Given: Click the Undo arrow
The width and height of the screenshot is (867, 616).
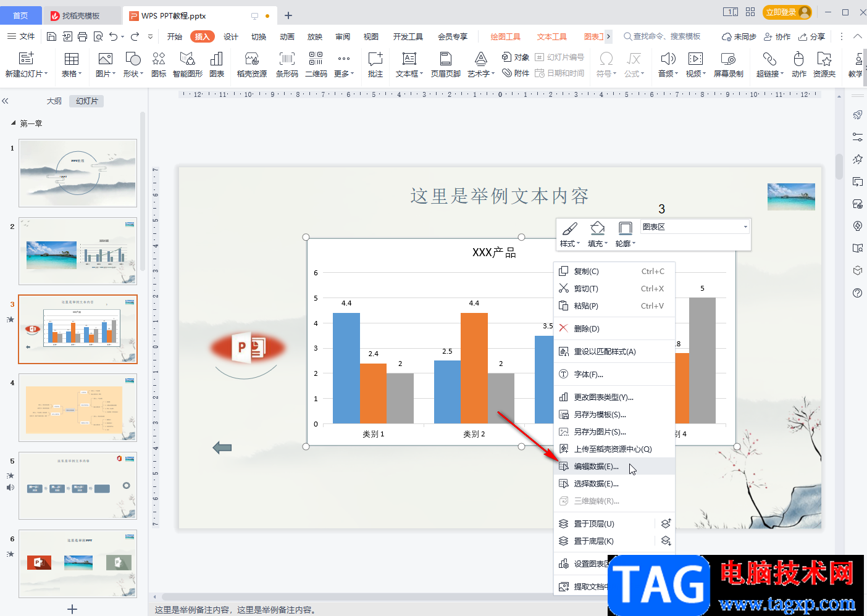Looking at the screenshot, I should point(113,36).
